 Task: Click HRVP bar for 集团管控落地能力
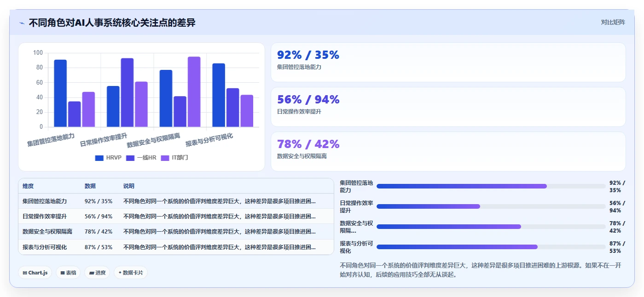coord(60,93)
